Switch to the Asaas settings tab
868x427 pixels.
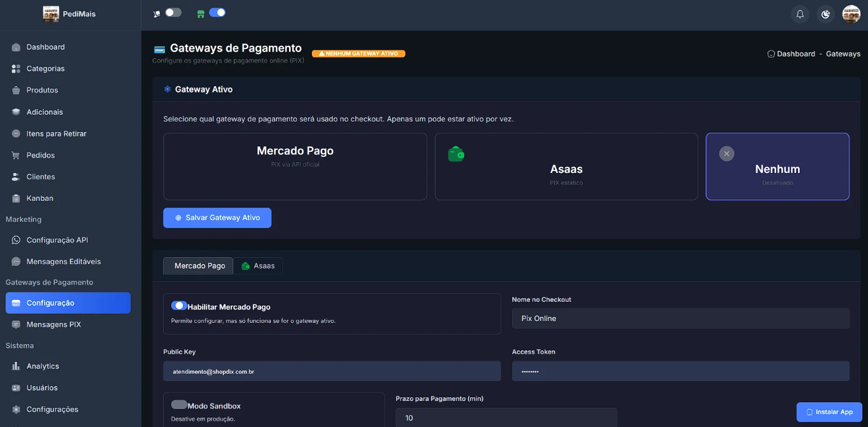point(258,266)
